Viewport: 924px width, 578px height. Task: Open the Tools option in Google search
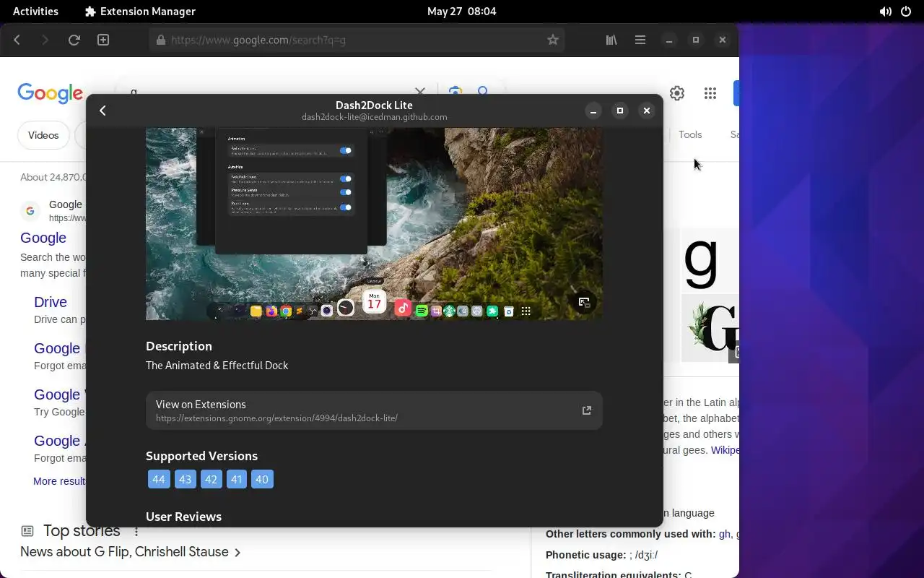pyautogui.click(x=690, y=134)
